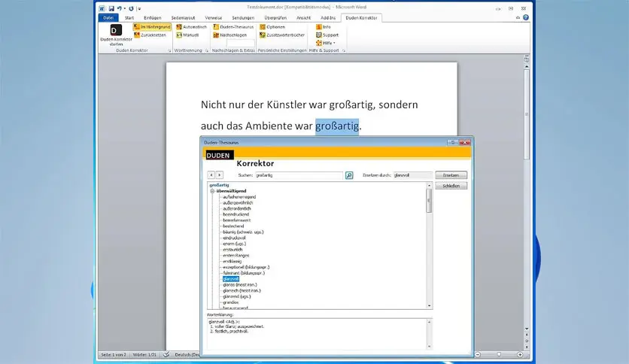
Task: Switch to the Start ribbon tab
Action: 129,17
